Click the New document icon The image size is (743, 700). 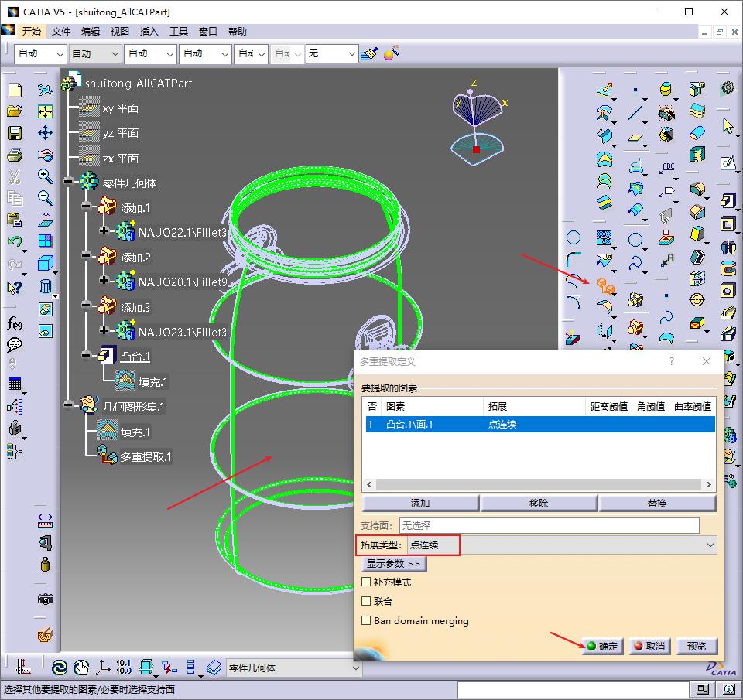tap(15, 90)
